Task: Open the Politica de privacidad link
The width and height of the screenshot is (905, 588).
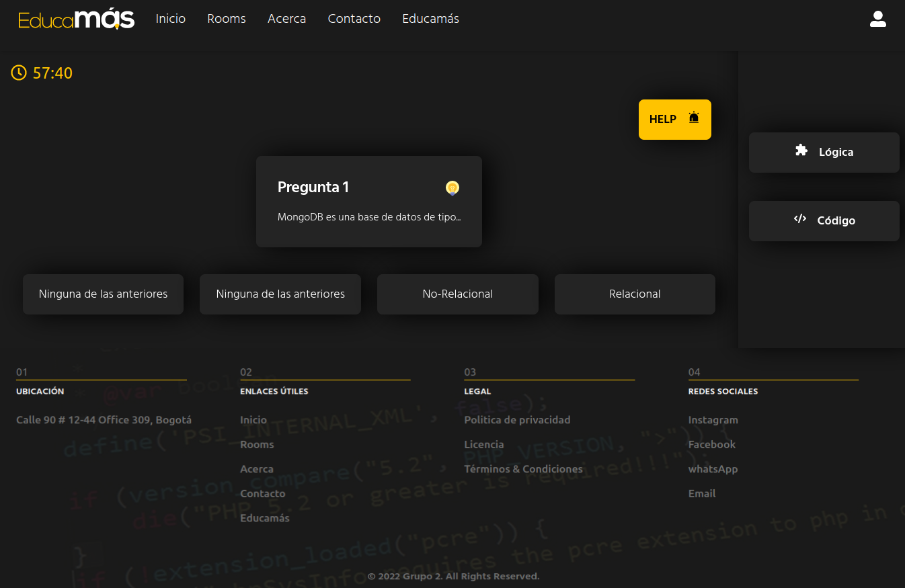Action: (x=517, y=419)
